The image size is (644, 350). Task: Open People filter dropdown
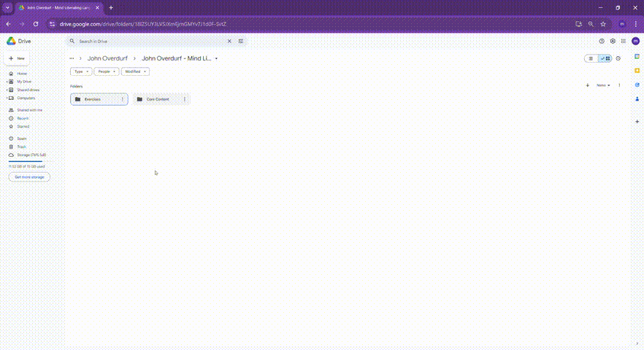(107, 71)
